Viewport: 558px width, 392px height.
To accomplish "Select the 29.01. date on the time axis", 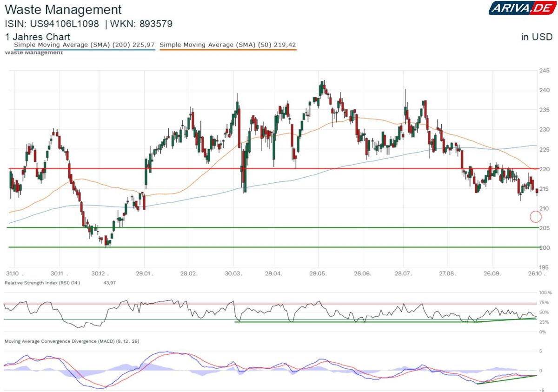I will pyautogui.click(x=144, y=274).
